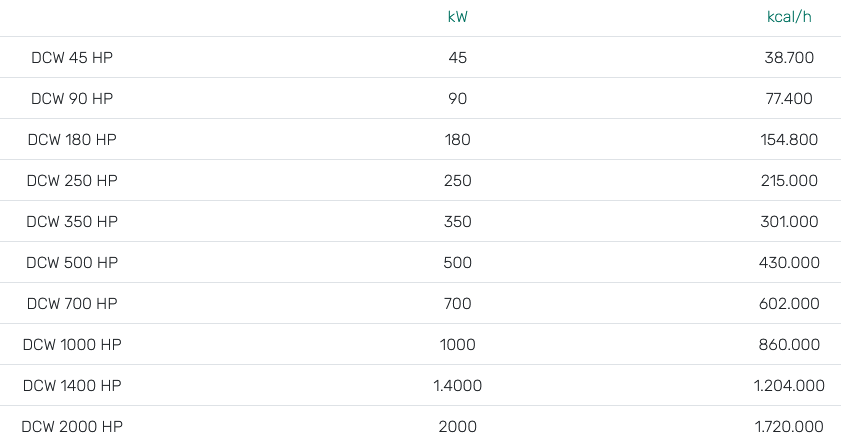Click the 154.800 kcal/h value
Image resolution: width=841 pixels, height=442 pixels.
[x=789, y=140]
